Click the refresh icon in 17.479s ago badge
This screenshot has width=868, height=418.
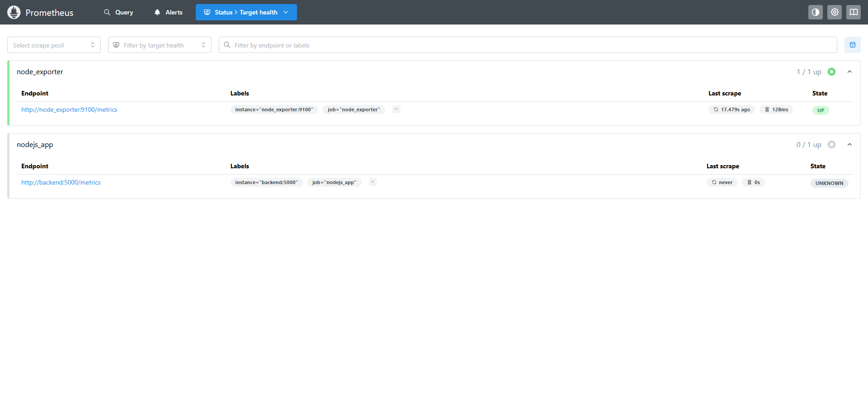(716, 109)
